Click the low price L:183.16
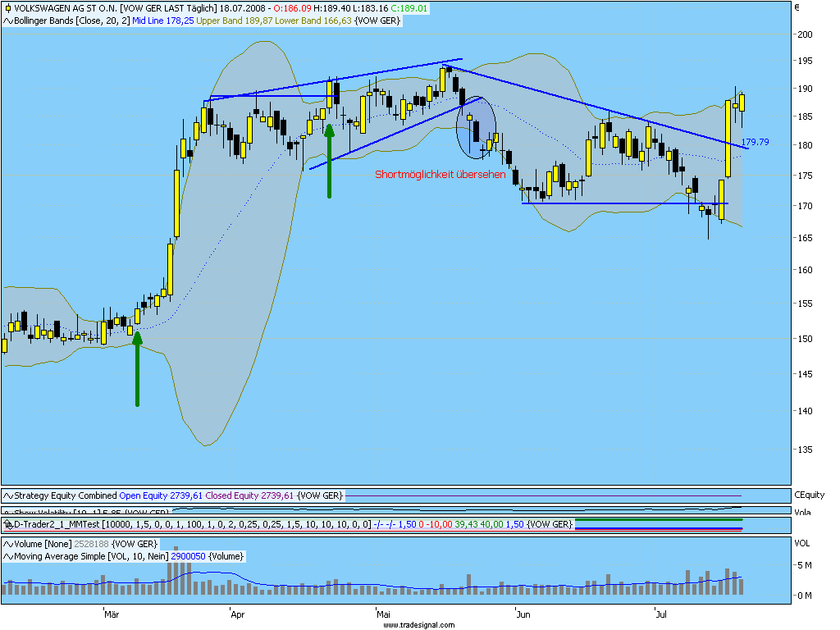This screenshot has height=630, width=840. (x=370, y=8)
